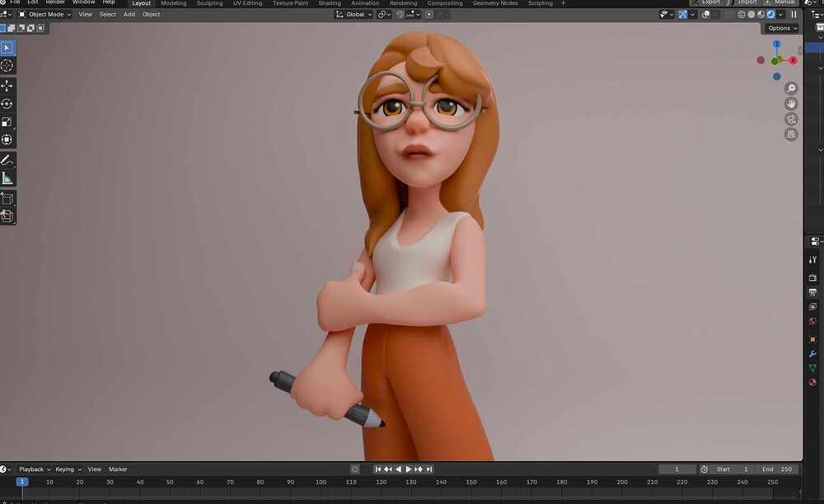The height and width of the screenshot is (504, 824).
Task: Switch to the Shading workspace tab
Action: click(x=330, y=3)
